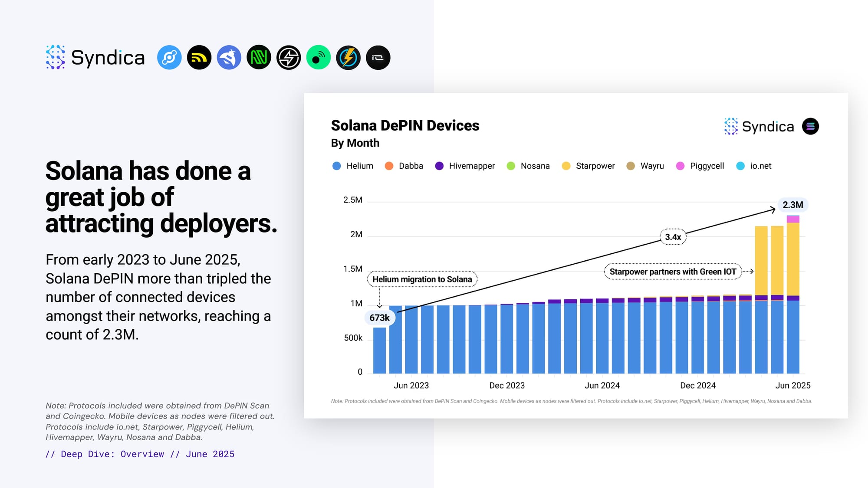This screenshot has width=868, height=488.
Task: Click the io.net legend label
Action: click(x=760, y=166)
